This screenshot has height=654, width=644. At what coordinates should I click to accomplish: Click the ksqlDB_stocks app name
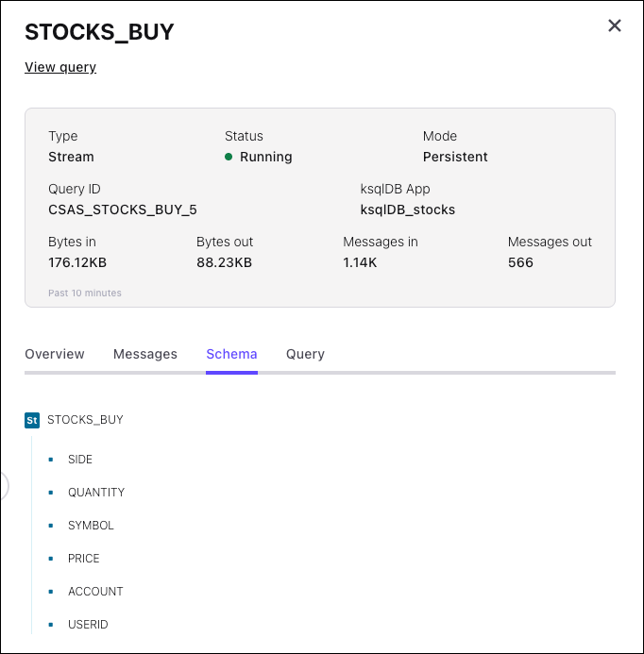pyautogui.click(x=408, y=210)
